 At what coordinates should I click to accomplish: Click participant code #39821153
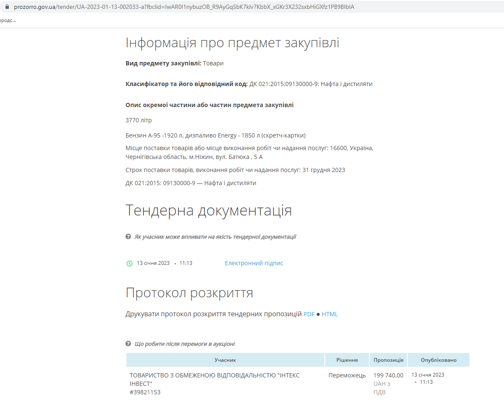145,392
